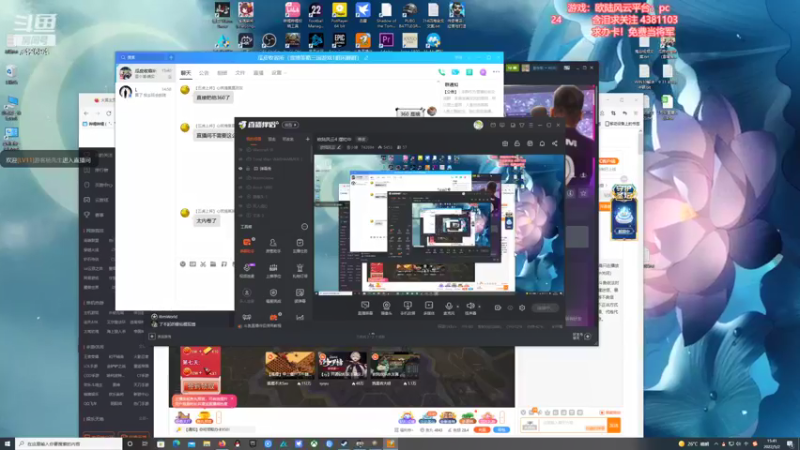
Task: Click the bell notification icon above preview
Action: click(542, 144)
